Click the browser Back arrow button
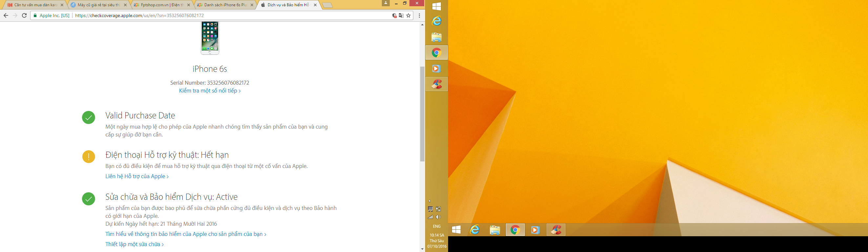 [x=6, y=15]
